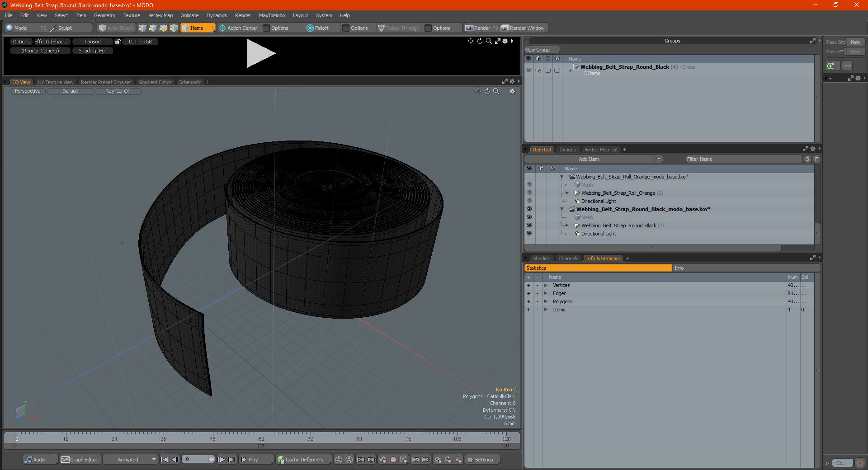Toggle visibility of Webbing_Belt_Strap_Roll_Orange item
The image size is (868, 470).
tap(529, 193)
